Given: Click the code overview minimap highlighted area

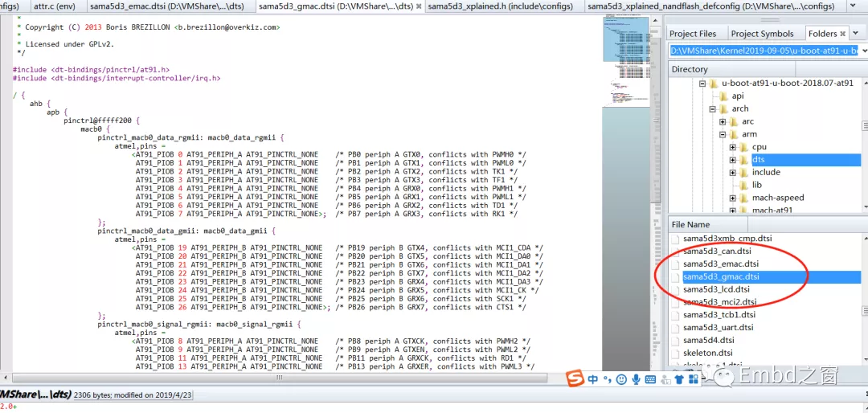Looking at the screenshot, I should coord(624,38).
